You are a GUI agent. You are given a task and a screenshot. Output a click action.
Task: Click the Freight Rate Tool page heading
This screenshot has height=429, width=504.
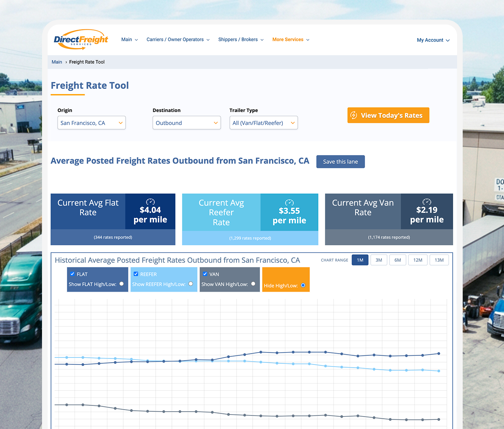[90, 85]
